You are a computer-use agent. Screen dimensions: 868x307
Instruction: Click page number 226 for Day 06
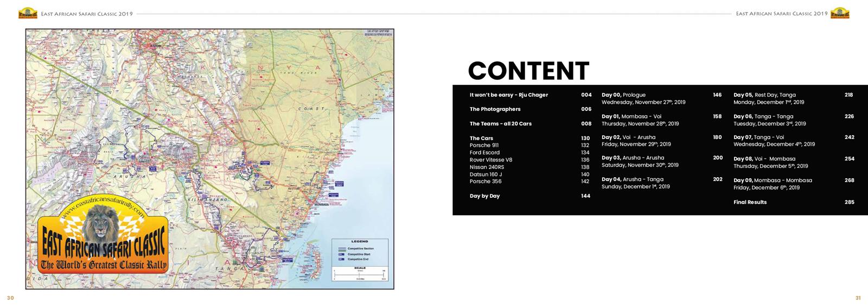850,116
